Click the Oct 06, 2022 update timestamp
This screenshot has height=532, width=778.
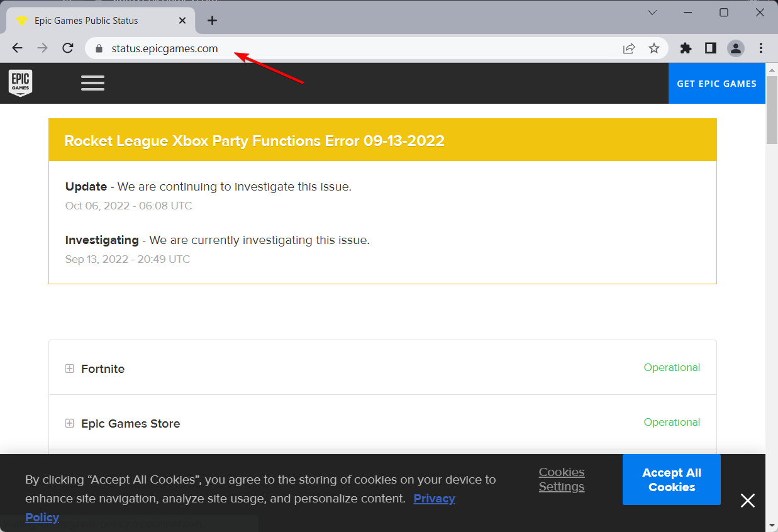coord(128,206)
